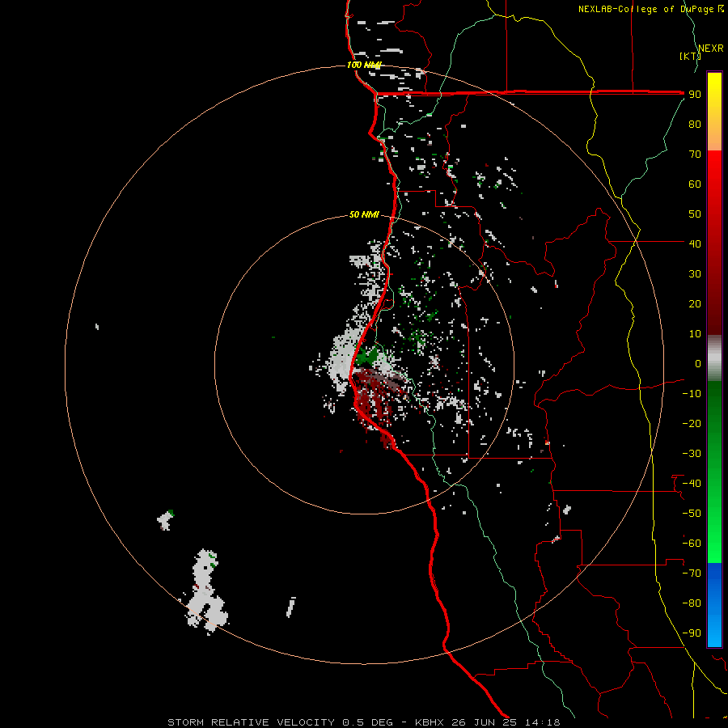Image resolution: width=728 pixels, height=728 pixels.
Task: Click the [KT] units label above scale
Action: pyautogui.click(x=690, y=56)
